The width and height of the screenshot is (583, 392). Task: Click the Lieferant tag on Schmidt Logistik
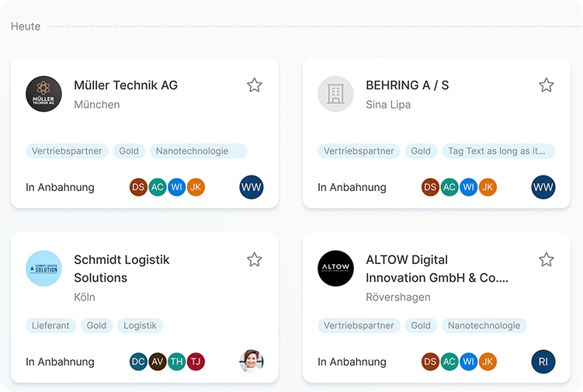click(x=50, y=325)
